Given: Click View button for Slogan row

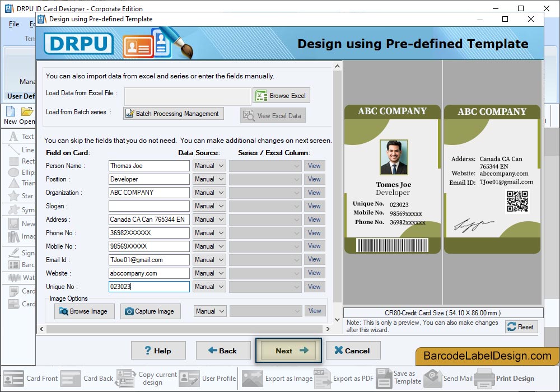Looking at the screenshot, I should [x=314, y=206].
